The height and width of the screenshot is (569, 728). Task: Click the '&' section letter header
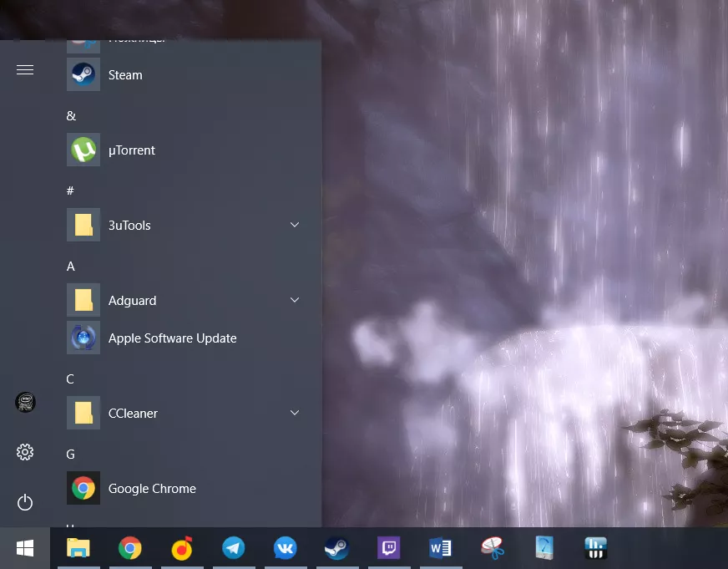click(71, 115)
